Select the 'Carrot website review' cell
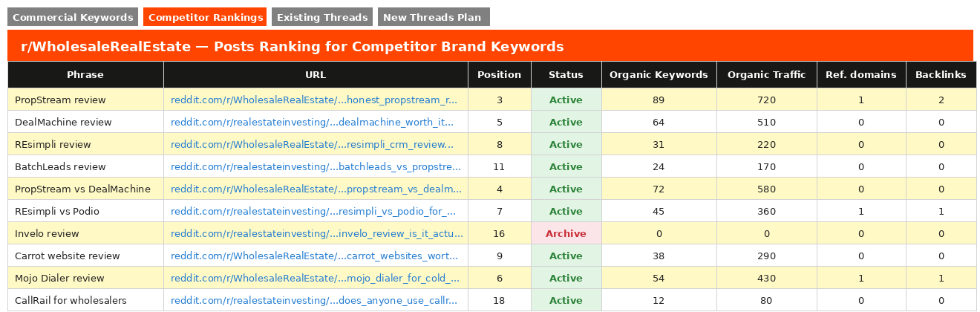Image resolution: width=980 pixels, height=312 pixels. point(85,256)
